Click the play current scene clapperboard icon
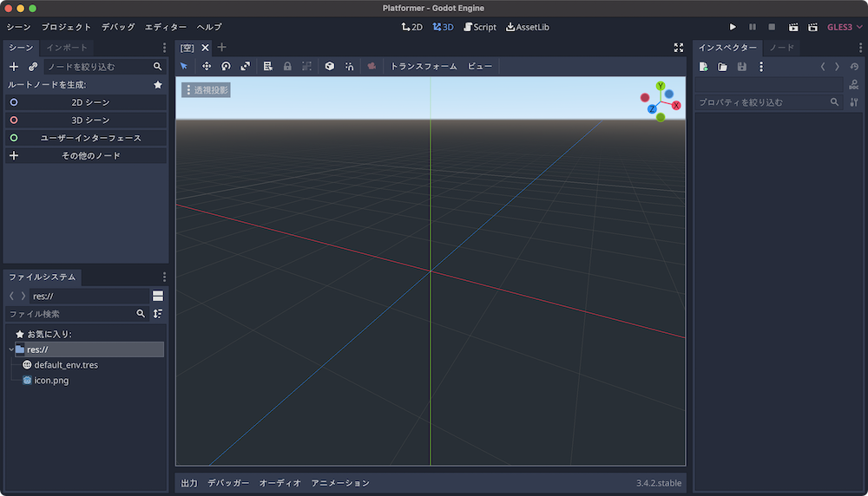Image resolution: width=868 pixels, height=496 pixels. [x=792, y=27]
